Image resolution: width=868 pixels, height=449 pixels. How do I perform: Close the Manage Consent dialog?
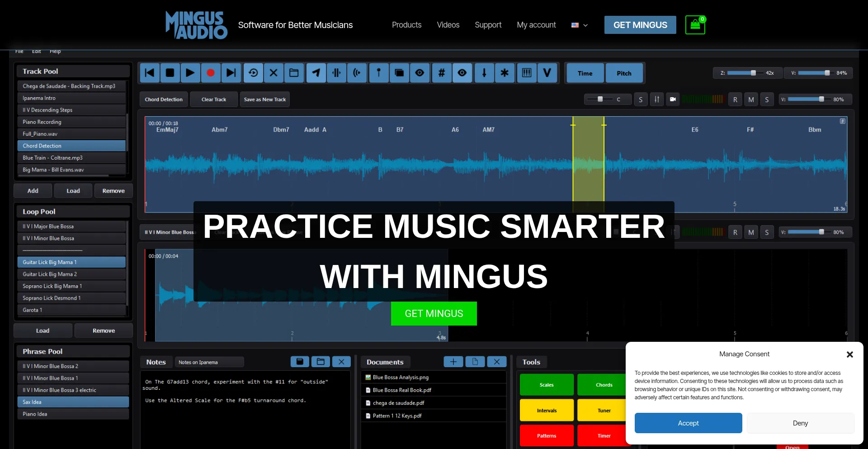coord(849,354)
